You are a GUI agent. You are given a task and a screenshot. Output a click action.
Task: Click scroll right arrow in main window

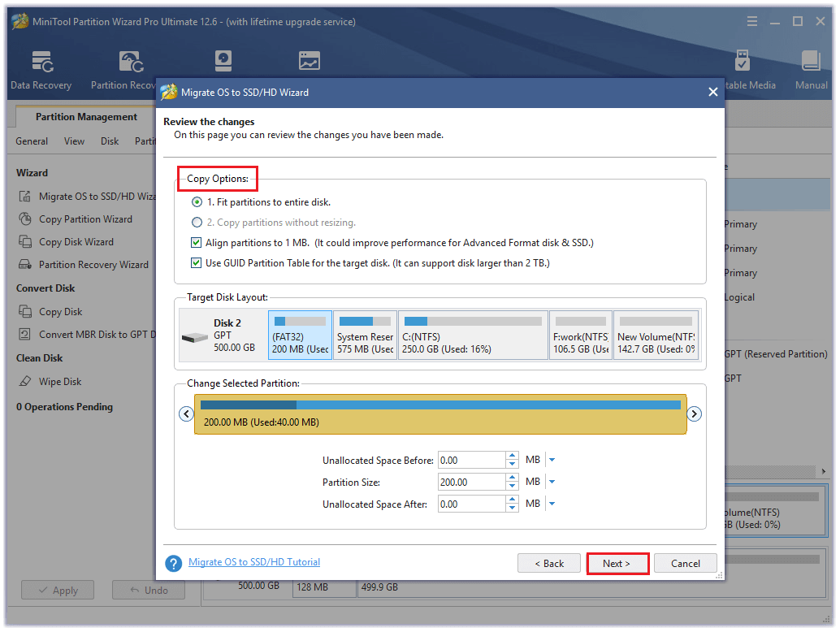click(x=824, y=471)
